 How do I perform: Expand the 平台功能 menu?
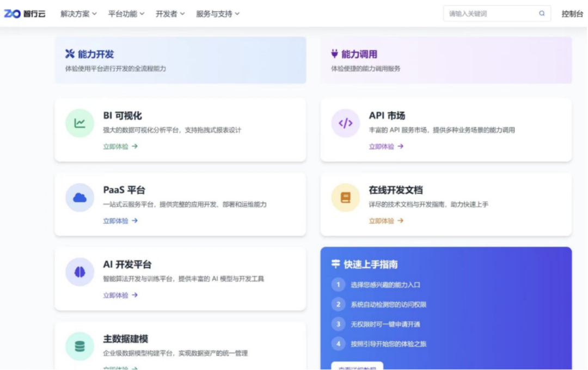[x=126, y=14]
